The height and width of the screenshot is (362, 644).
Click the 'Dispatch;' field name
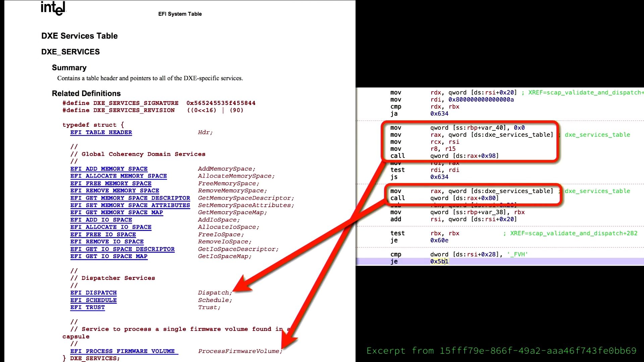click(215, 293)
